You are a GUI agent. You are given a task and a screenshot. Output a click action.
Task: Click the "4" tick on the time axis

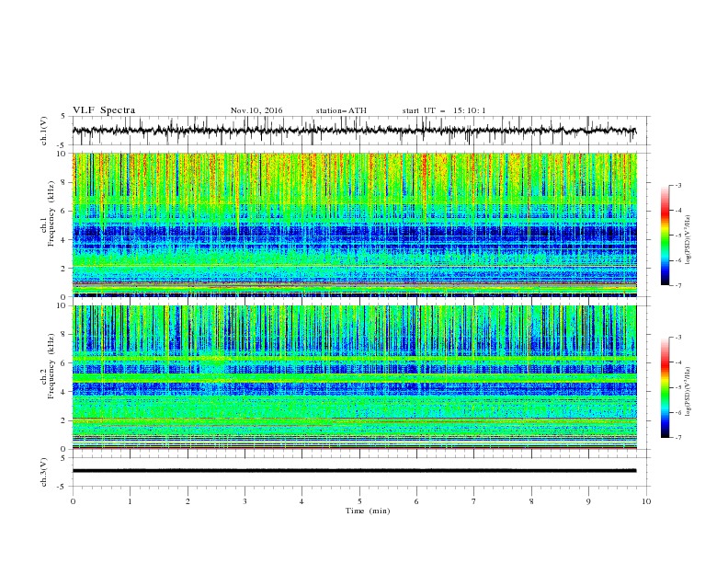pyautogui.click(x=301, y=501)
